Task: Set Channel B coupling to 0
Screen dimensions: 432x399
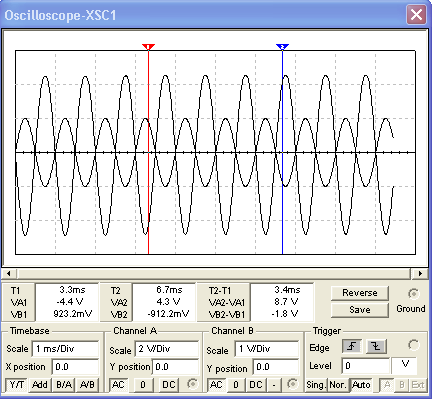Action: tap(236, 385)
